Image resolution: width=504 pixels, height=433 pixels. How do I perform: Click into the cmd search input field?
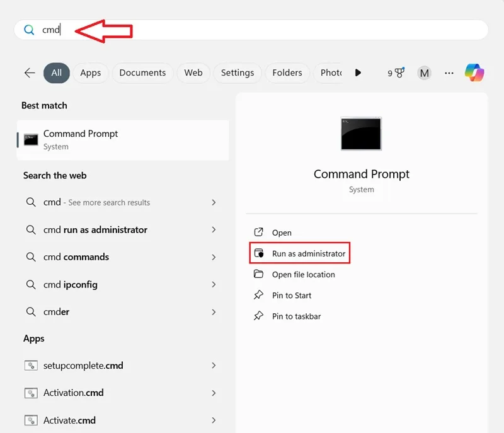point(251,30)
